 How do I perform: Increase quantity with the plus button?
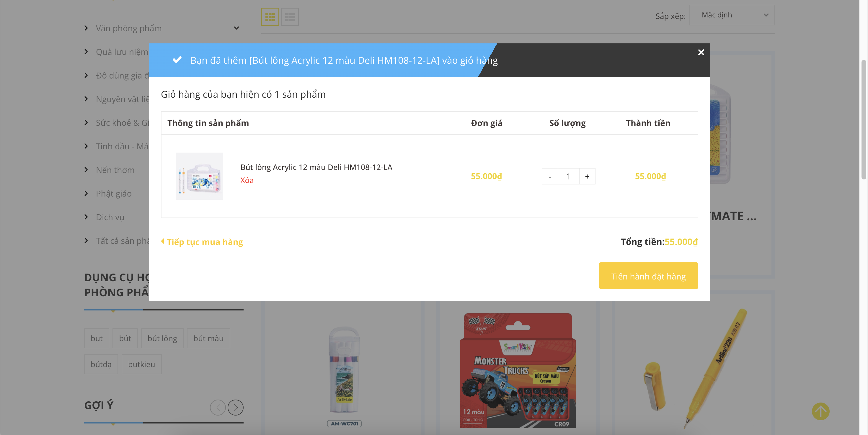587,176
